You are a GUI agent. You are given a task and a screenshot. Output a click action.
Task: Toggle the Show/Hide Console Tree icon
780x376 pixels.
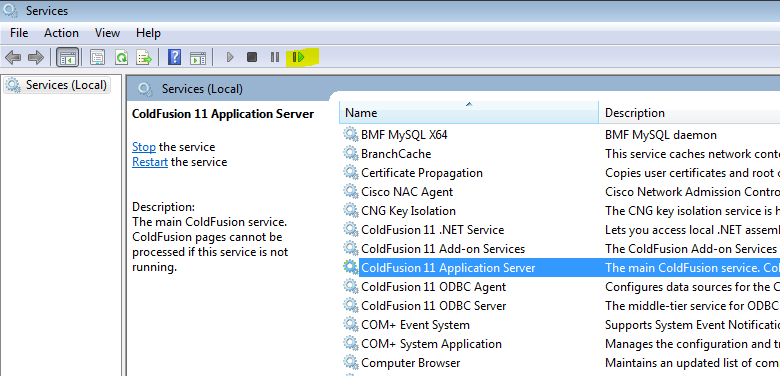pos(67,58)
